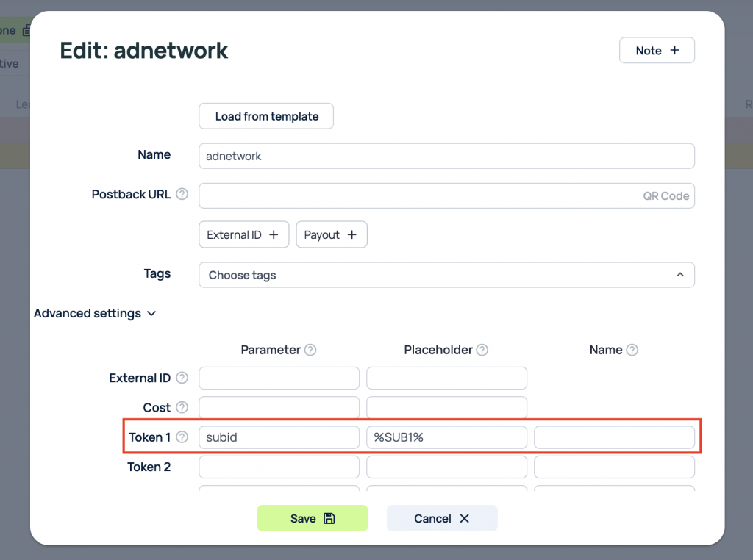The width and height of the screenshot is (753, 560).
Task: Click the Cost row help icon
Action: pyautogui.click(x=182, y=407)
